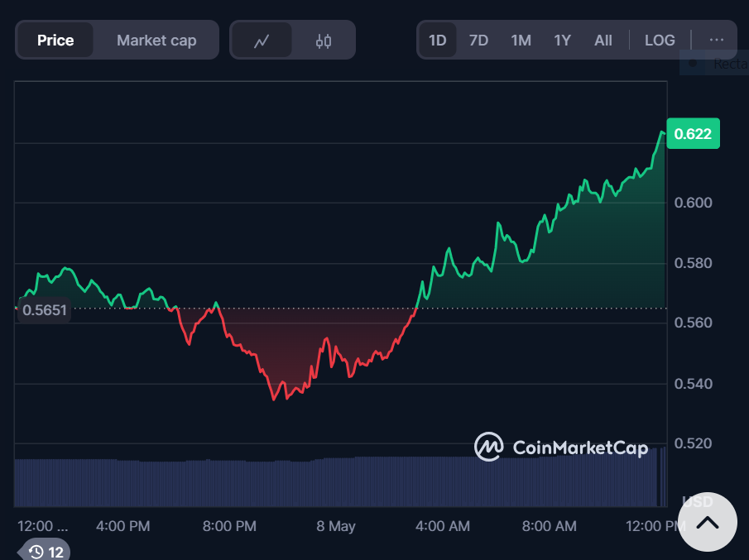The width and height of the screenshot is (749, 560).
Task: Switch to the Market cap tab
Action: [x=156, y=41]
